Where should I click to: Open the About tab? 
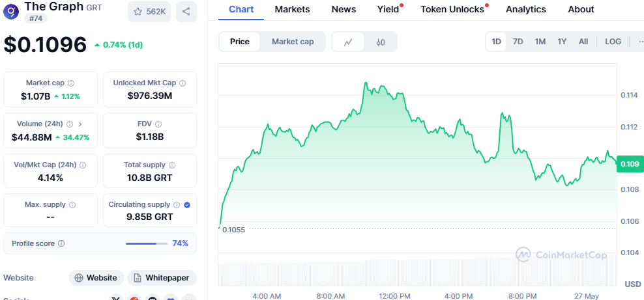click(581, 9)
